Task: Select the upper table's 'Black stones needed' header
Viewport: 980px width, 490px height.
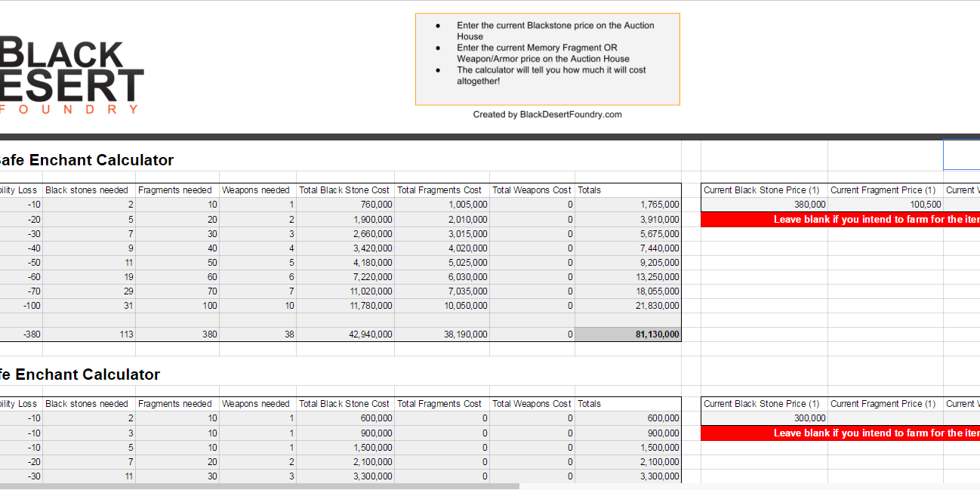Action: [x=88, y=190]
